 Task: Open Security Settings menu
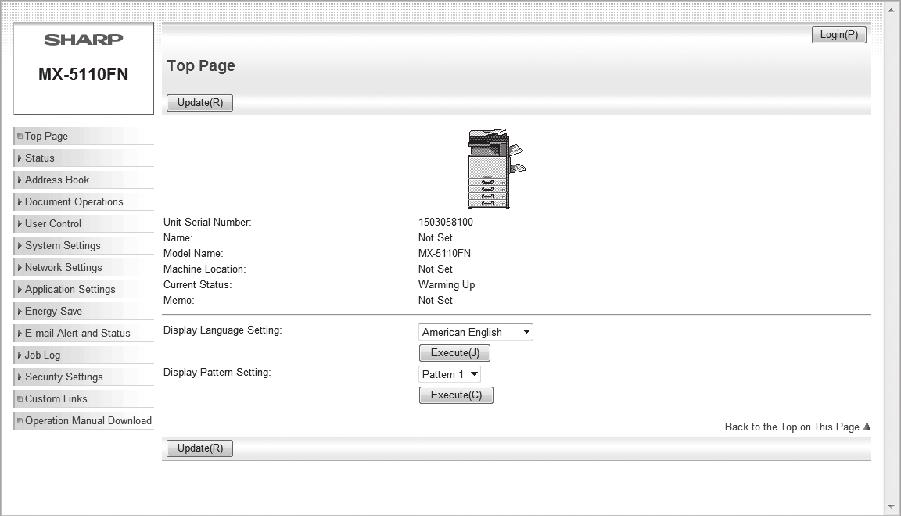[83, 377]
